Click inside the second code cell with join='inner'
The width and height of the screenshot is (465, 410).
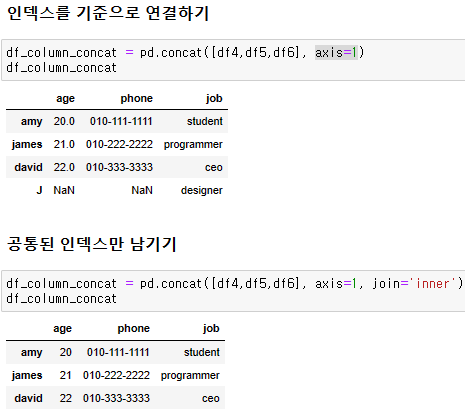[x=233, y=291]
